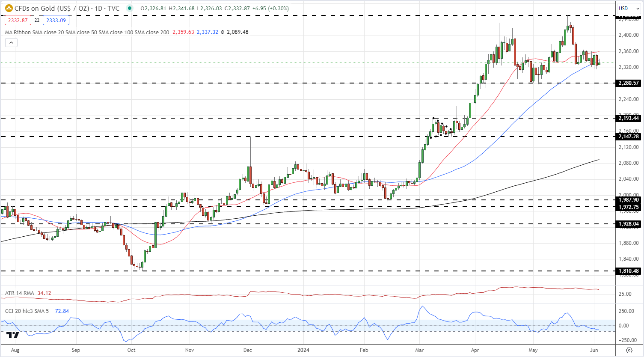Click the 2,360.00 price axis label

[629, 51]
